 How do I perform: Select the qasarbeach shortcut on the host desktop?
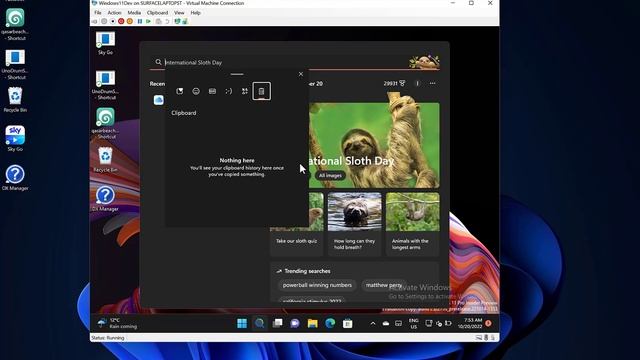click(15, 24)
